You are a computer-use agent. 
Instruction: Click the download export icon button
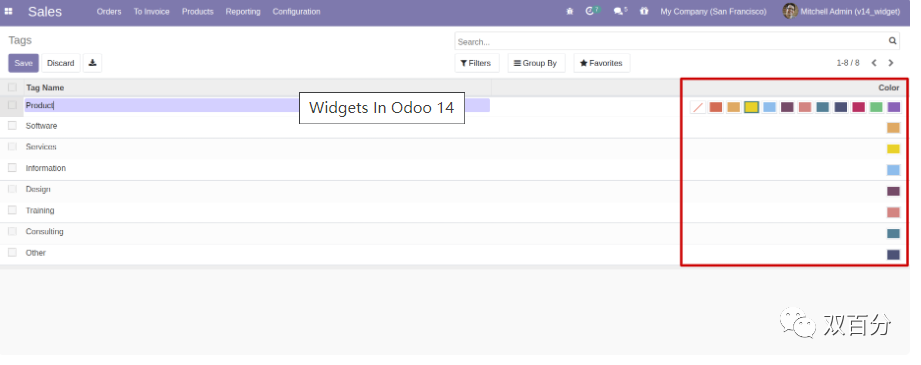pos(92,63)
